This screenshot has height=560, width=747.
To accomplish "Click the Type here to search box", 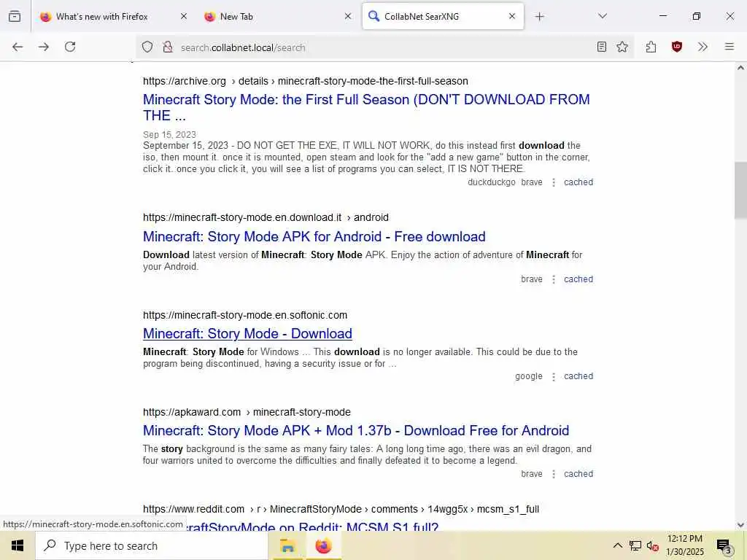I will coord(152,545).
